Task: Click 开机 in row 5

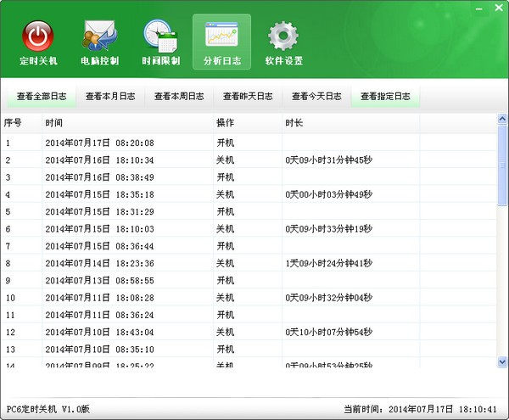Action: coord(226,211)
